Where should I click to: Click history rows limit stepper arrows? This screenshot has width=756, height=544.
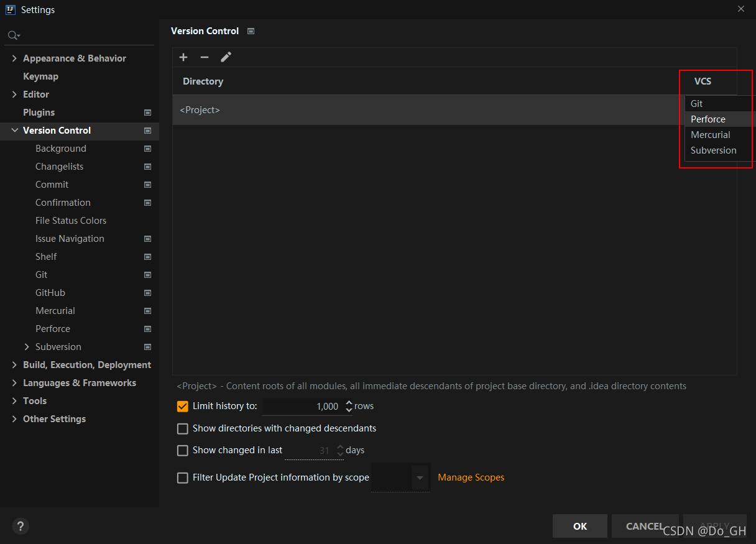coord(349,407)
